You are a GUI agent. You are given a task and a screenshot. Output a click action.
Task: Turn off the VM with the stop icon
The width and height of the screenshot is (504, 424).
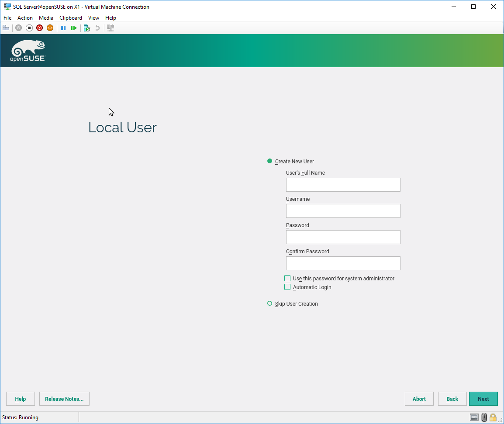click(29, 28)
